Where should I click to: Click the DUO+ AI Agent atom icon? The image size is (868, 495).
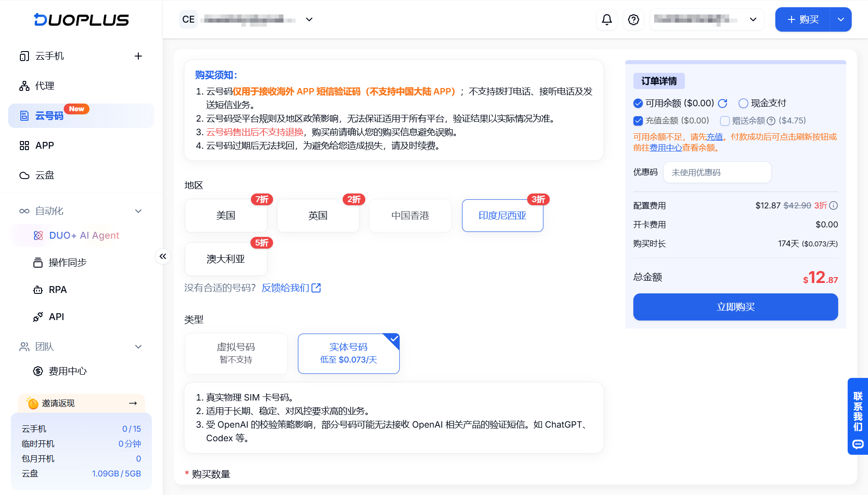point(38,236)
